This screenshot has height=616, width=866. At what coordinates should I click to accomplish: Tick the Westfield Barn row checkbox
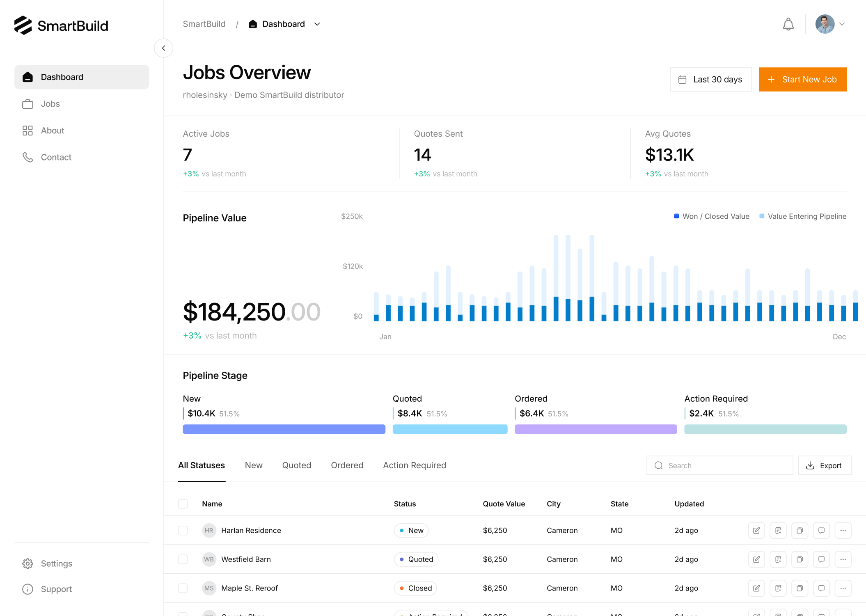coord(183,559)
